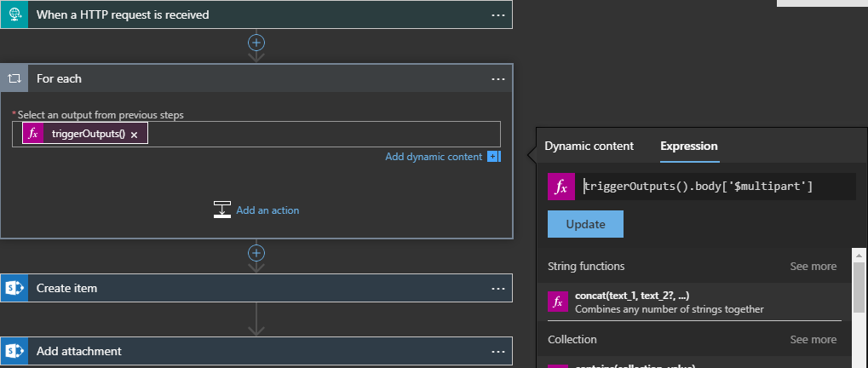Viewport: 868px width, 368px height.
Task: Click the SharePoint icon on Create item
Action: tap(14, 288)
